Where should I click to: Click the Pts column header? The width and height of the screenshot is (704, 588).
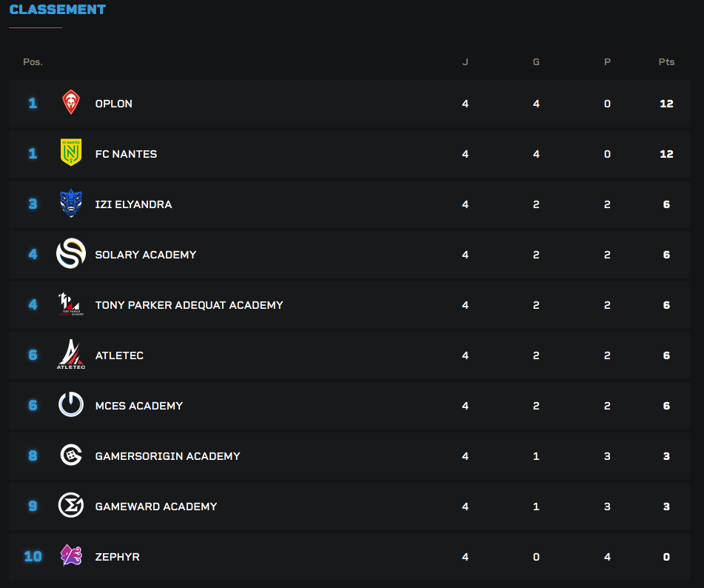point(666,62)
